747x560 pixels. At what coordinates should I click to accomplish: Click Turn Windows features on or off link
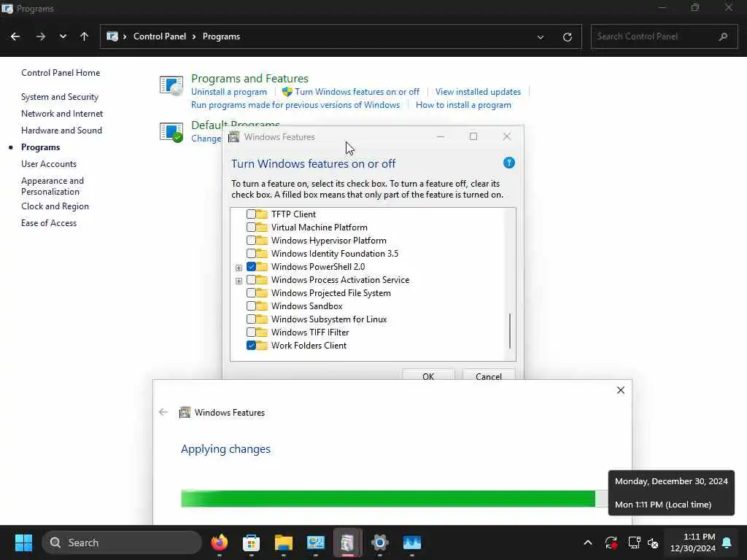[x=357, y=91]
